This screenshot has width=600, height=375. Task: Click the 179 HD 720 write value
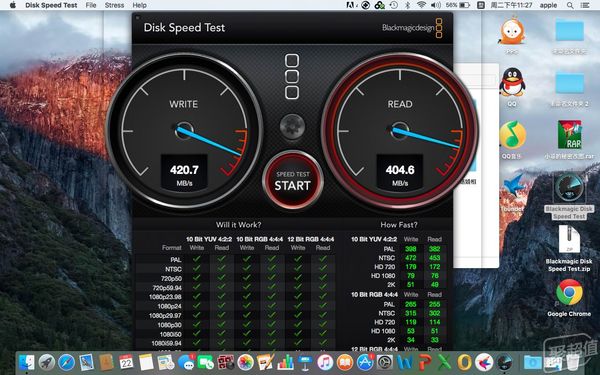pos(411,266)
